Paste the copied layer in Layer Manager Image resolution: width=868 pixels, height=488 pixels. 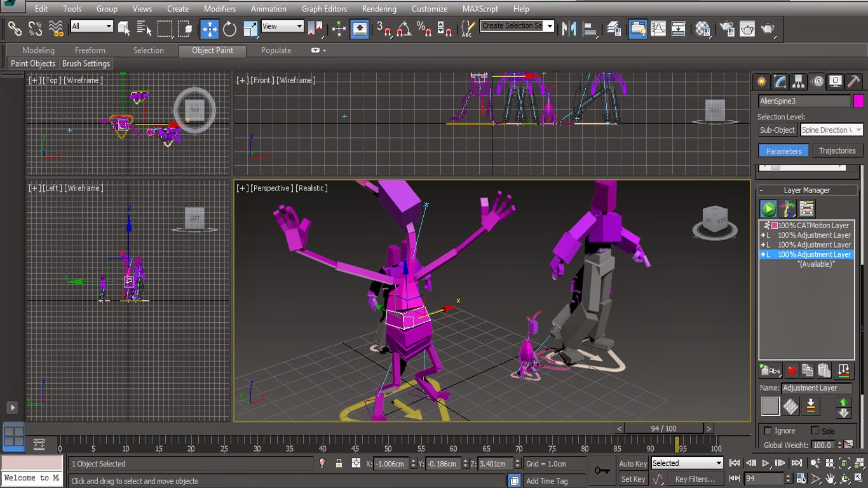[824, 370]
